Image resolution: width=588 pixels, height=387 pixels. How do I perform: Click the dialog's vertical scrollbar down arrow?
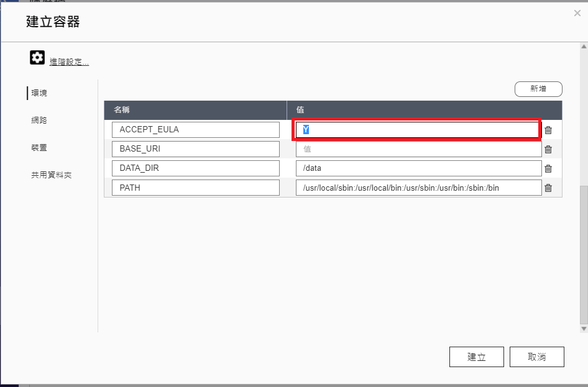pos(583,328)
